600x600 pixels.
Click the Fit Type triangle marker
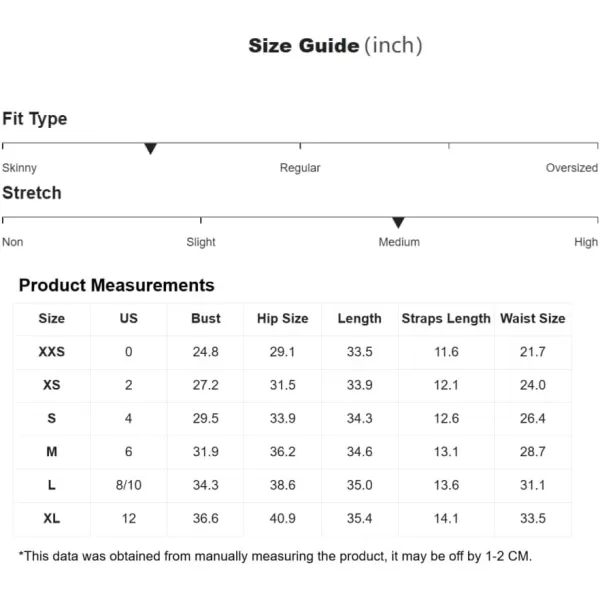tap(151, 149)
